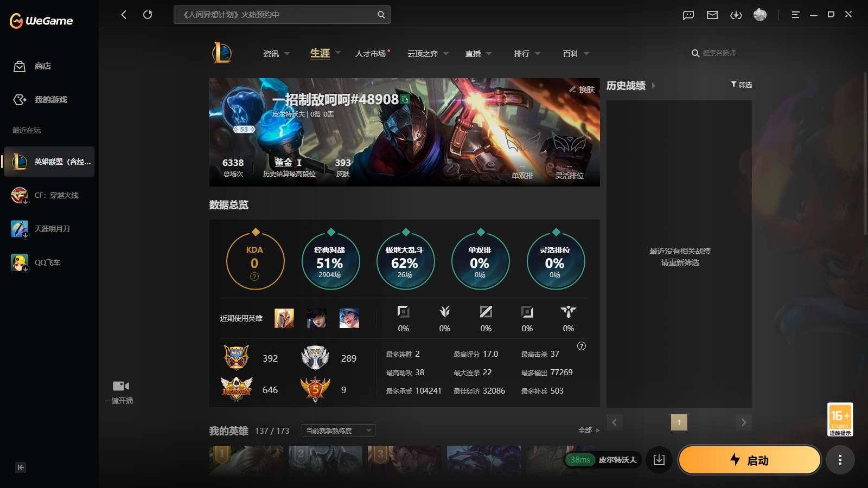Open the 生涯 tab
This screenshot has width=868, height=488.
[x=320, y=53]
